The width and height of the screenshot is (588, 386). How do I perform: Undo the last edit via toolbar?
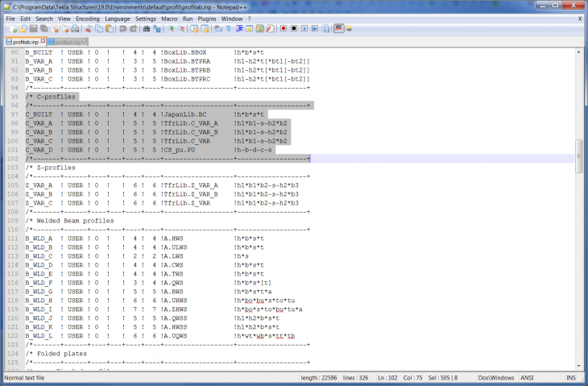[x=121, y=29]
